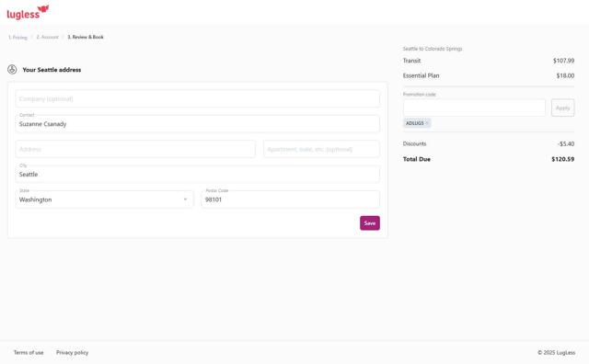Click the pickup location icon beside Seattle address
Image resolution: width=589 pixels, height=364 pixels.
(12, 70)
